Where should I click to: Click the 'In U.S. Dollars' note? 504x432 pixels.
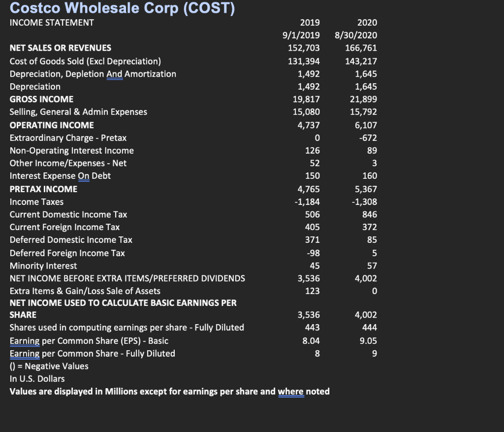[36, 379]
